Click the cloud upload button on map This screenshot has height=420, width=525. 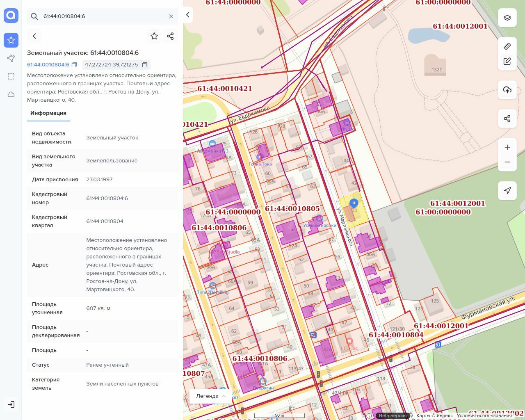[507, 90]
